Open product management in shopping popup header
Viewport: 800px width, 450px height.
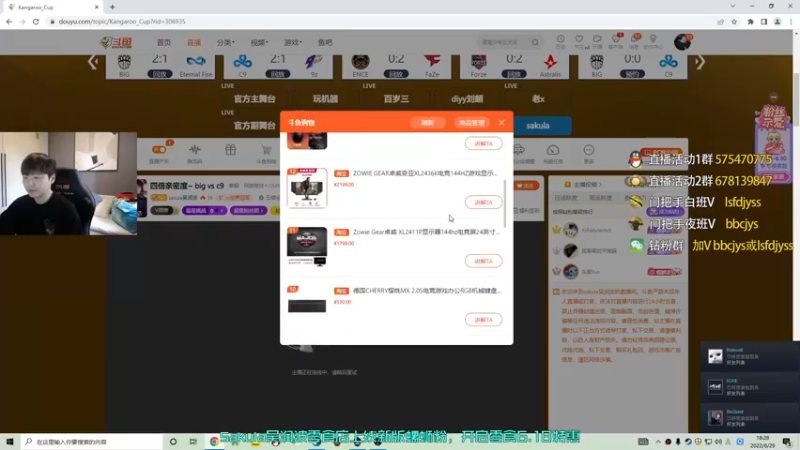(471, 123)
